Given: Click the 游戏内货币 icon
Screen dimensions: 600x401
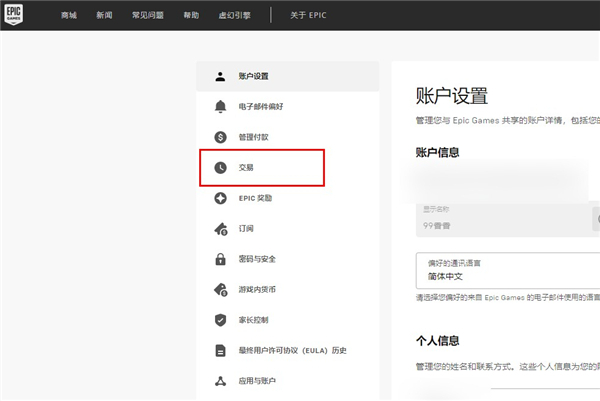Looking at the screenshot, I should pos(220,289).
